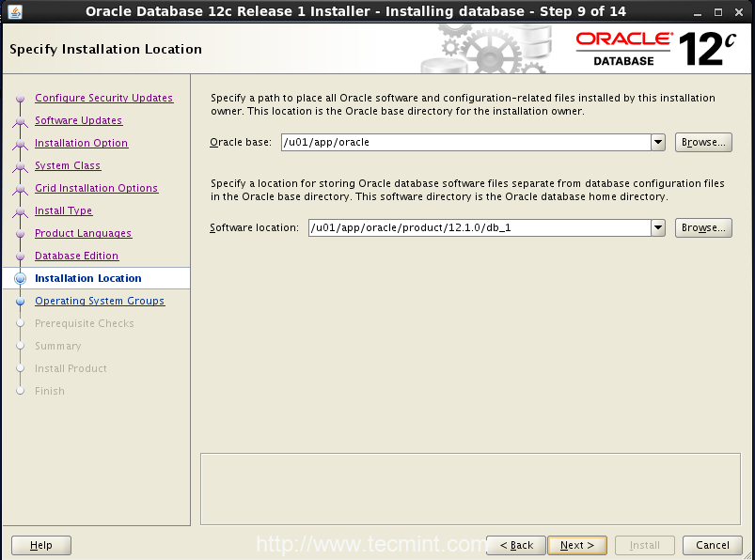Image resolution: width=755 pixels, height=560 pixels.
Task: Click the Configure Security Updates step bullet
Action: [x=21, y=98]
